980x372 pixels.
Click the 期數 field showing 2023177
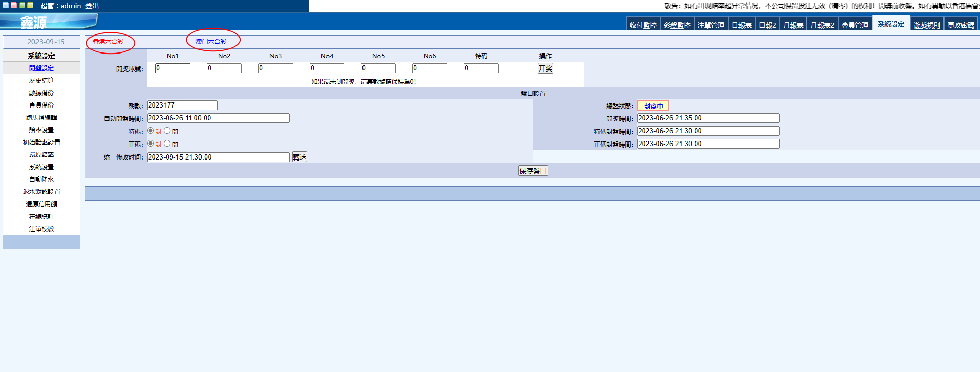pyautogui.click(x=183, y=105)
